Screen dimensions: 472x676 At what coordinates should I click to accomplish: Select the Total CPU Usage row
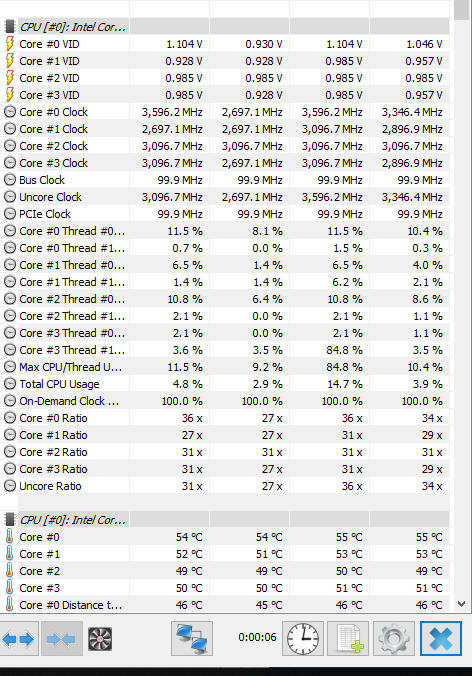coord(225,384)
